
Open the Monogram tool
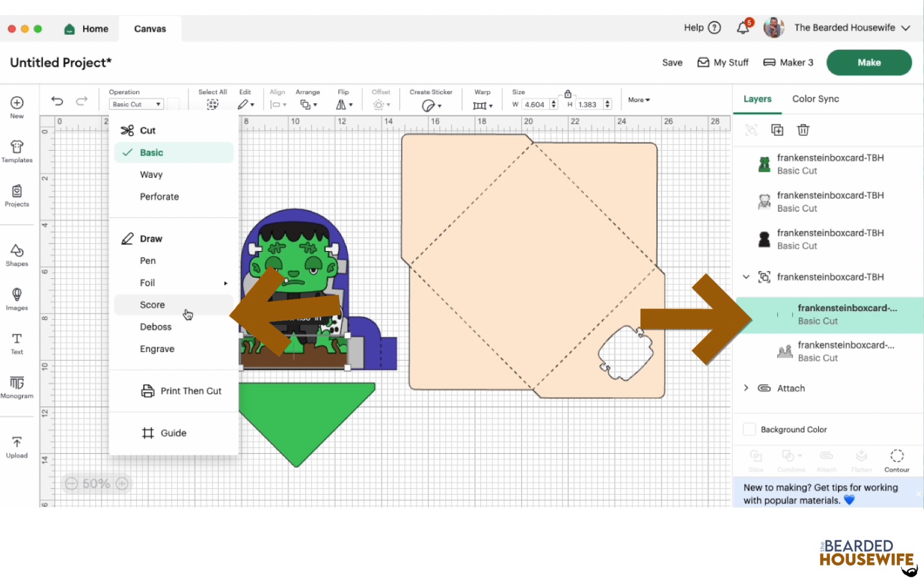click(17, 387)
